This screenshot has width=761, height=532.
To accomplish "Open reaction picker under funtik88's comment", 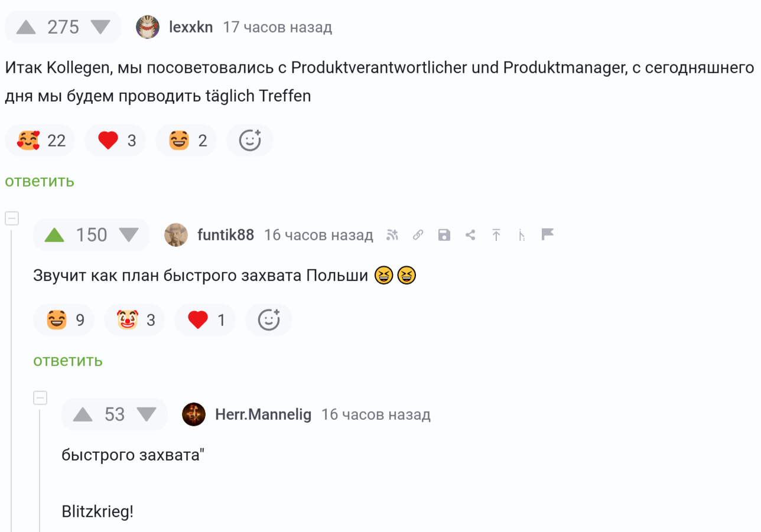I will (x=269, y=320).
